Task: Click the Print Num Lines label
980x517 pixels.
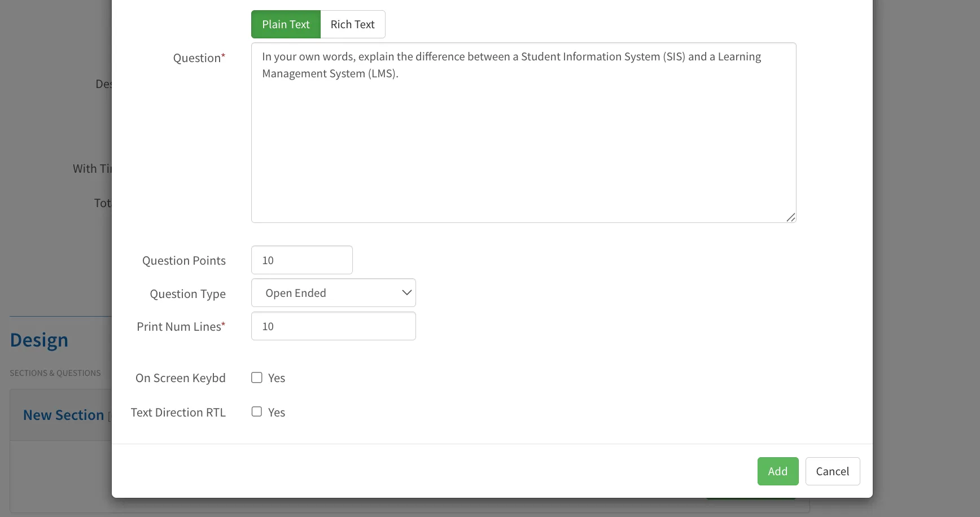Action: pos(181,327)
